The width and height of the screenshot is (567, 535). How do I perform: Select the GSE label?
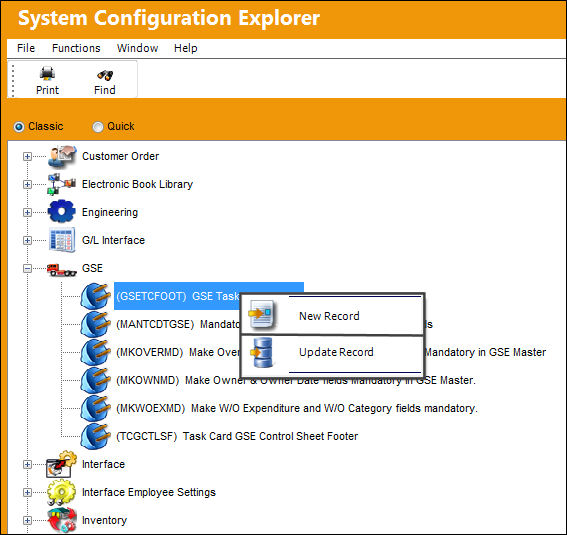pyautogui.click(x=92, y=268)
